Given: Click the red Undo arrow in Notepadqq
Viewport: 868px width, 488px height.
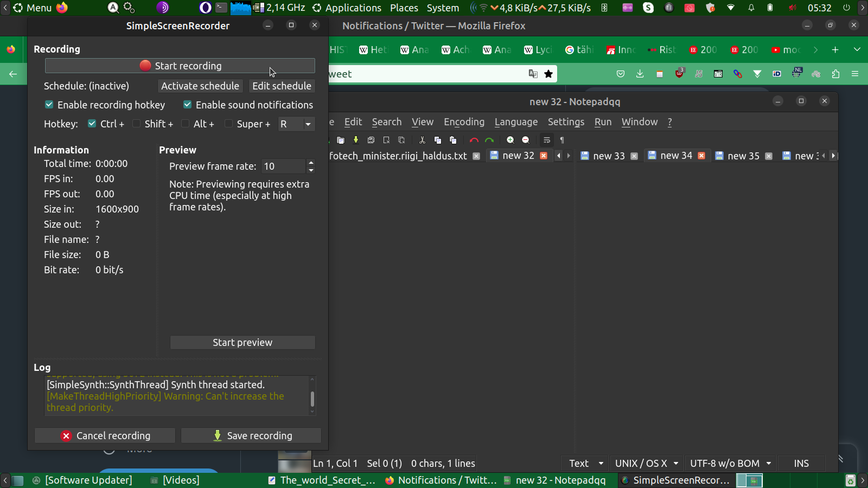Looking at the screenshot, I should click(474, 140).
